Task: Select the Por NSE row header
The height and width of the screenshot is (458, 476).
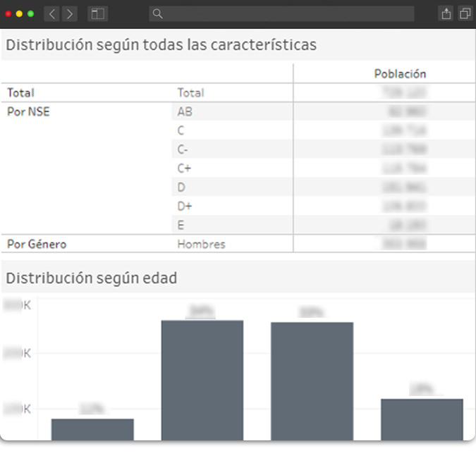Action: (28, 111)
